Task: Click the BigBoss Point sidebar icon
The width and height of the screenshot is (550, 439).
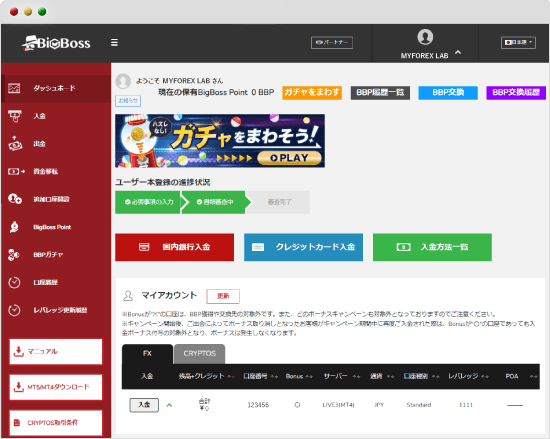Action: 14,227
